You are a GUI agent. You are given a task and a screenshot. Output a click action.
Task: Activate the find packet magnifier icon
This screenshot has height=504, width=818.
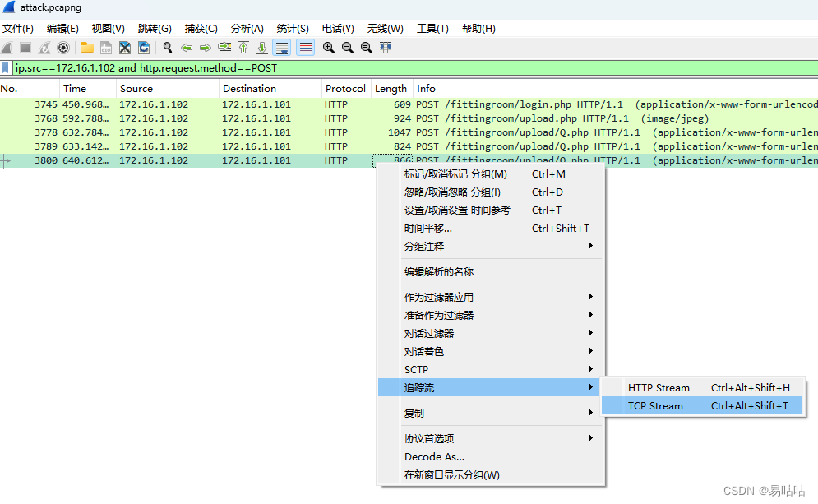coord(166,47)
